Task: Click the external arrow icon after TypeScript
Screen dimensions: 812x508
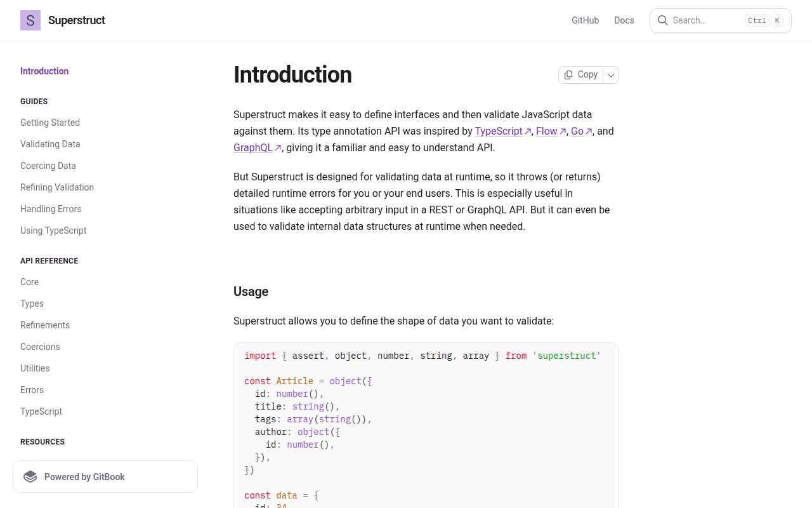Action: pyautogui.click(x=528, y=131)
